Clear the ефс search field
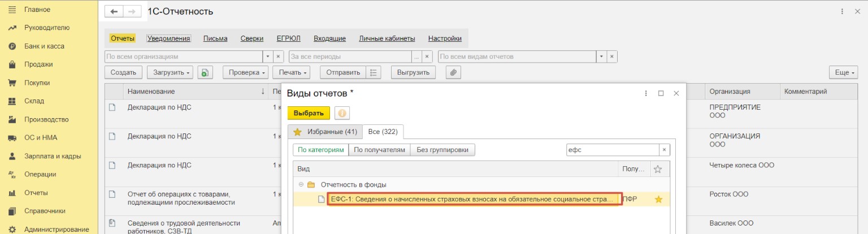Image resolution: width=868 pixels, height=234 pixels. point(665,150)
